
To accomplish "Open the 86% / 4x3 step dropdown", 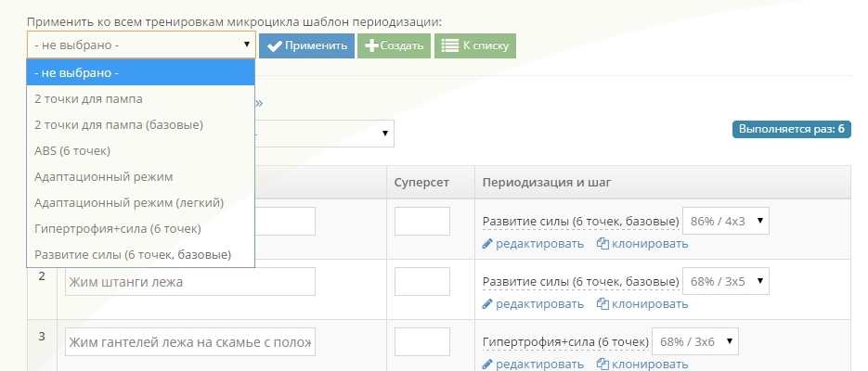I will (726, 222).
